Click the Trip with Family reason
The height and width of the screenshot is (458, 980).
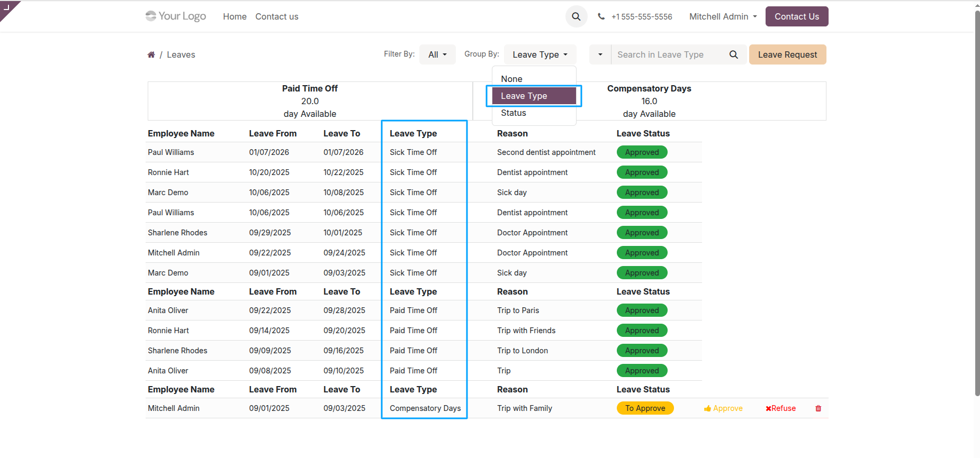[524, 408]
